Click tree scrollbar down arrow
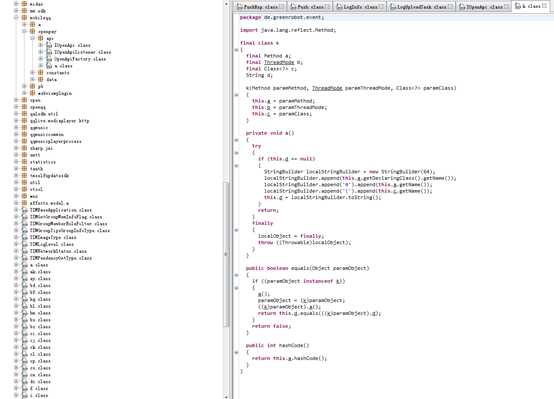 (226, 397)
